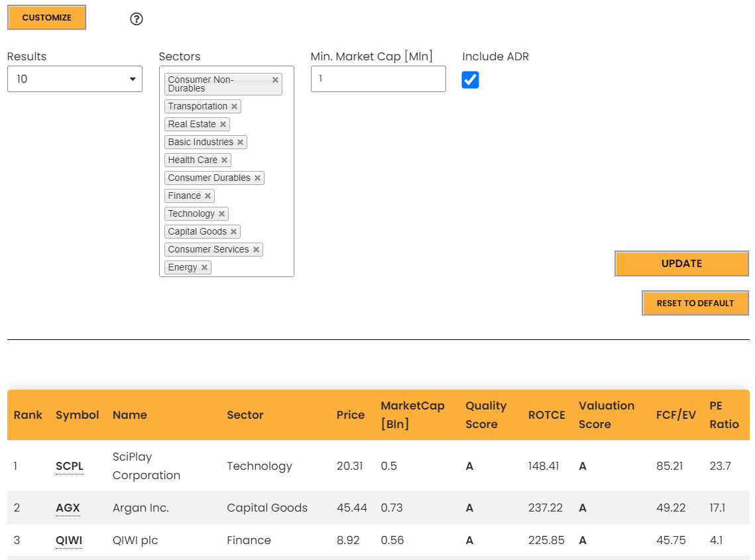The width and height of the screenshot is (755, 560).
Task: Click the 0.73 market cap value
Action: 392,508
